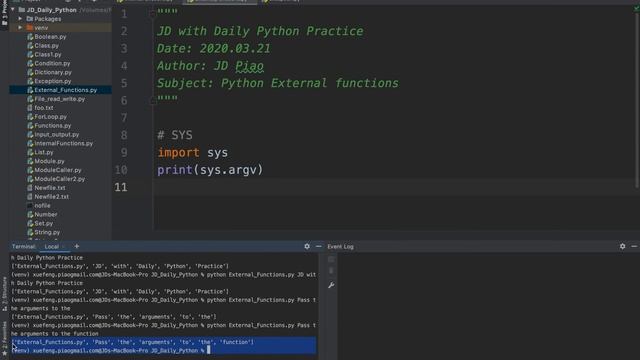Switch to the Local terminal tab

(x=52, y=247)
